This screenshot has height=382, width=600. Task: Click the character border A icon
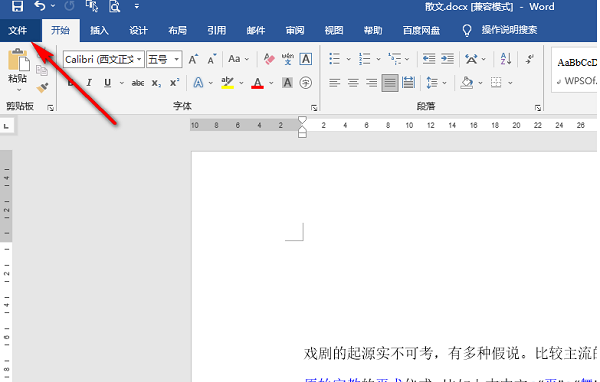[305, 59]
